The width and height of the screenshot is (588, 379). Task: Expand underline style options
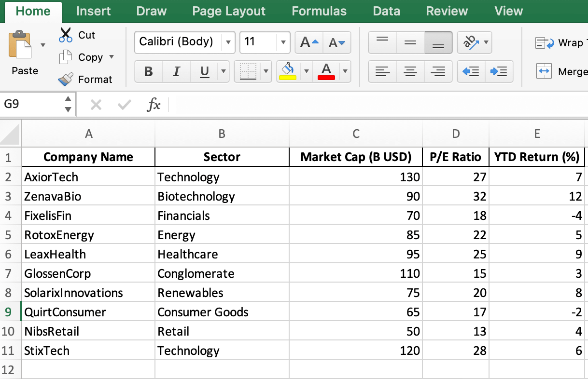pyautogui.click(x=223, y=72)
